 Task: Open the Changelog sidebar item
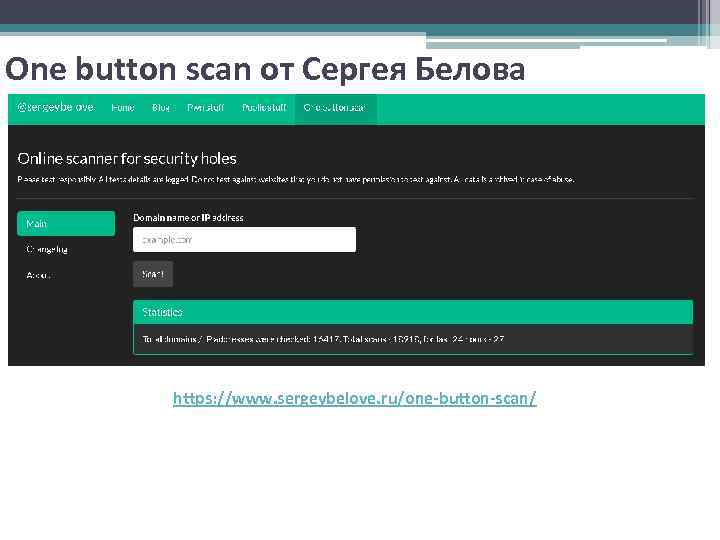(47, 249)
